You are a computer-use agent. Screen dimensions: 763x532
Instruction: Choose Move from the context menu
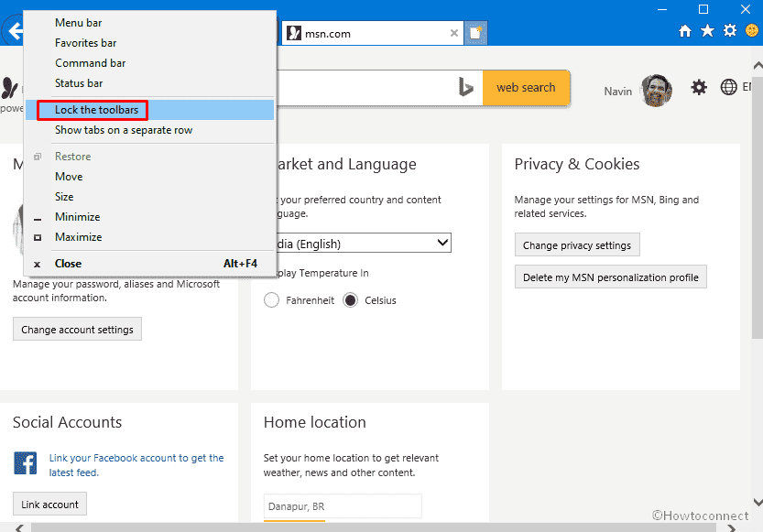[149, 177]
